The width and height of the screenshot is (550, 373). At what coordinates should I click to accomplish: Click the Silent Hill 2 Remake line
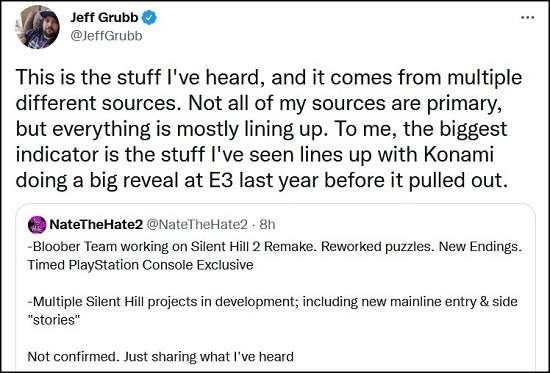[275, 247]
